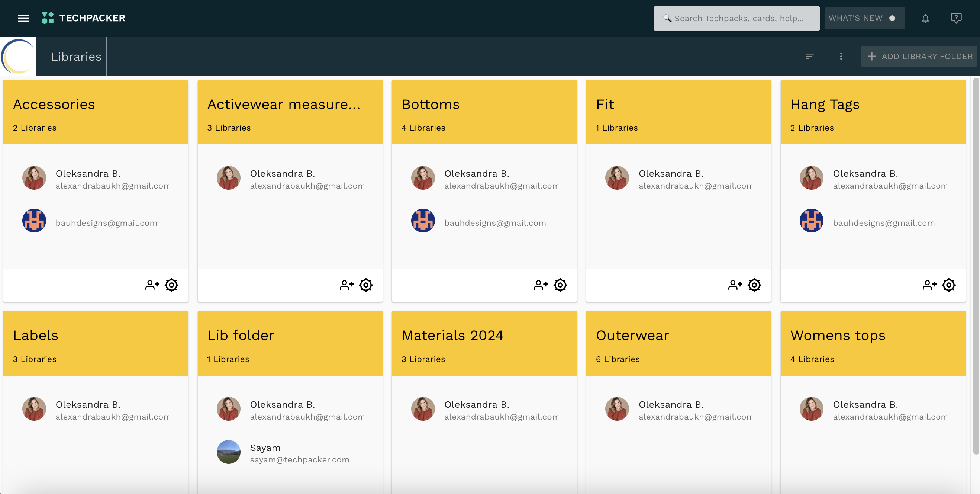980x494 pixels.
Task: Click Oleksandra B. avatar in Outerwear card
Action: tap(617, 409)
